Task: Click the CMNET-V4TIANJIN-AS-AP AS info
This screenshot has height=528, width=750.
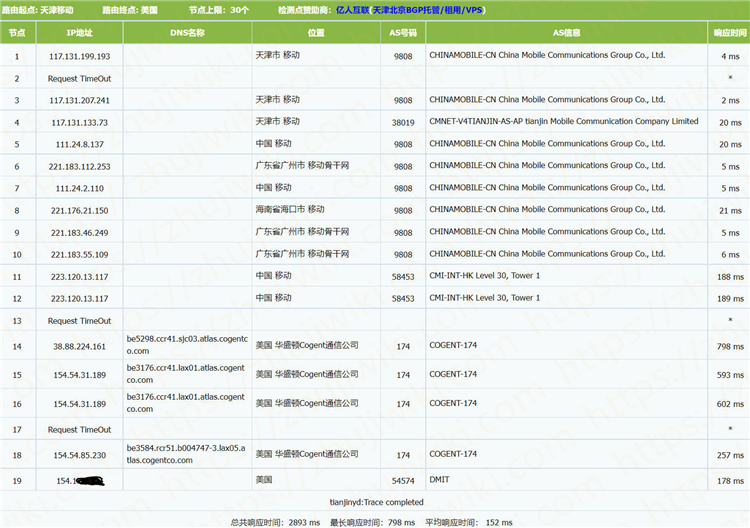Action: click(x=563, y=121)
